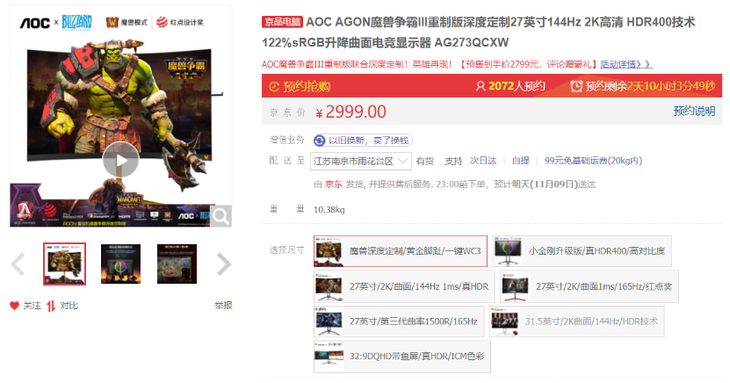This screenshot has height=383, width=730.
Task: Click the price ¥2999.00
Action: [x=351, y=112]
